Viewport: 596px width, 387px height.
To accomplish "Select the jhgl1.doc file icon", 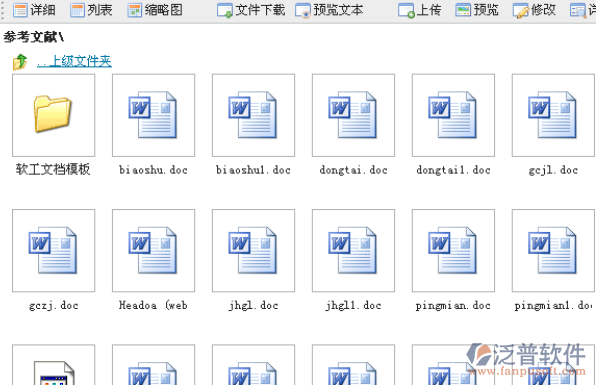I will pos(353,251).
